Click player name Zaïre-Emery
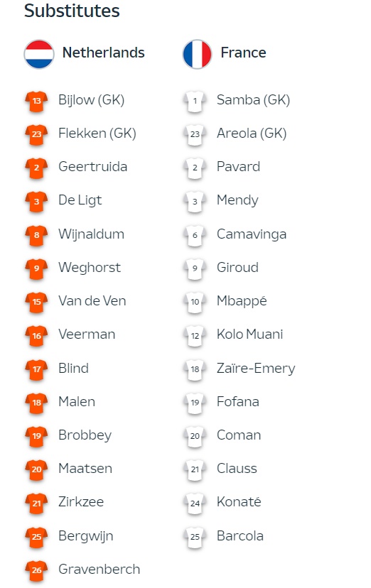This screenshot has width=371, height=588. (x=256, y=369)
